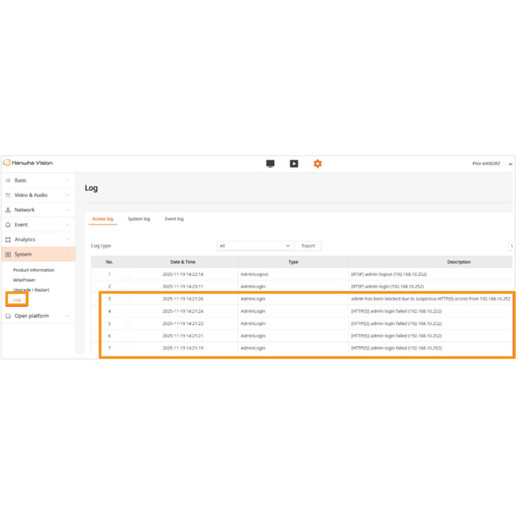Click the 2025-11-19 14:21:26 timestamp

[183, 299]
